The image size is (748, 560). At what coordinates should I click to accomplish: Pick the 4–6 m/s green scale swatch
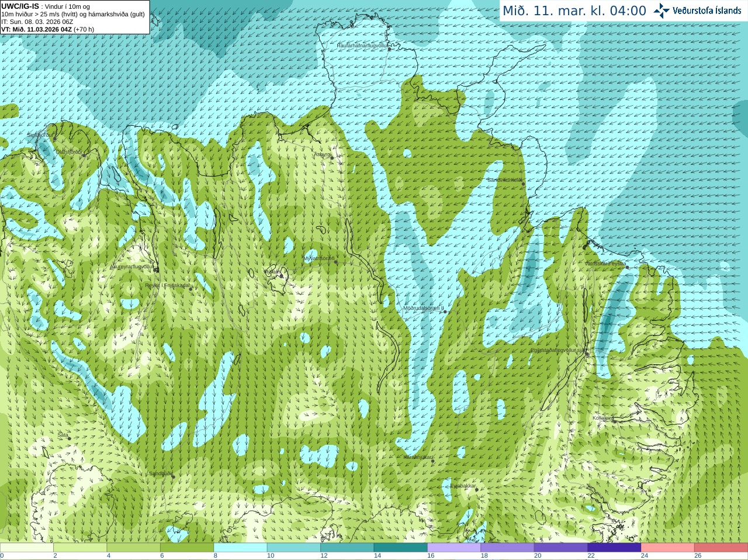[x=134, y=547]
